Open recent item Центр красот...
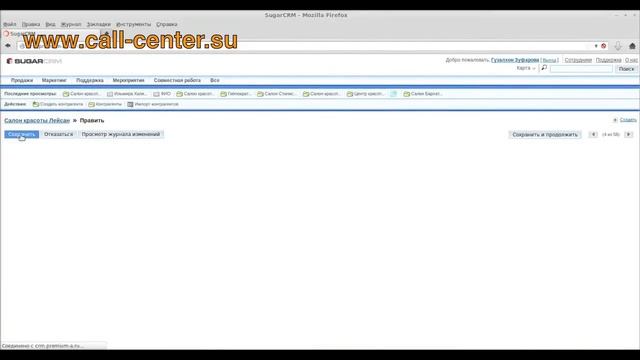The image size is (640, 360). (369, 94)
